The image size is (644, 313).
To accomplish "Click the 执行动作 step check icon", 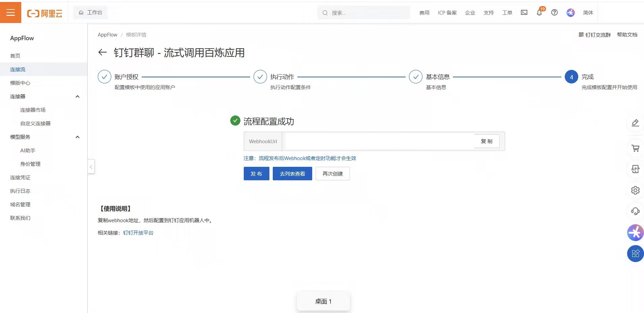I will pyautogui.click(x=260, y=77).
